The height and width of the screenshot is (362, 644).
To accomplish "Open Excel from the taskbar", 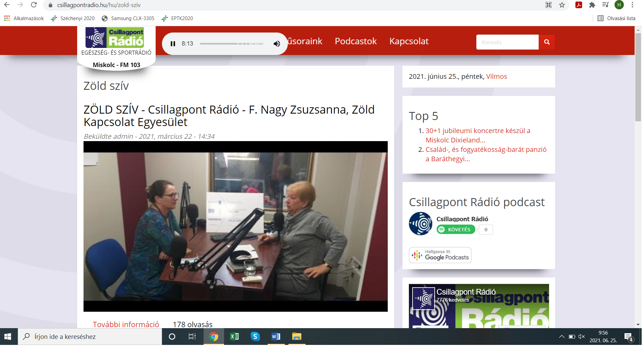I will tap(234, 337).
